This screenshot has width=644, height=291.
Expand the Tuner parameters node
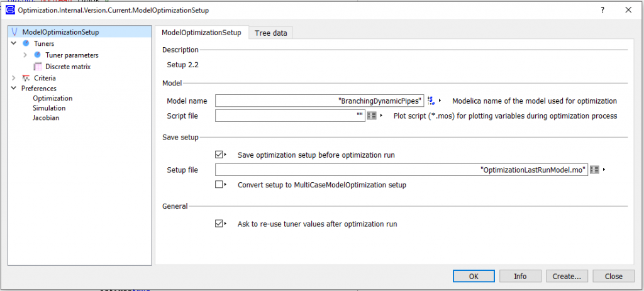point(25,55)
